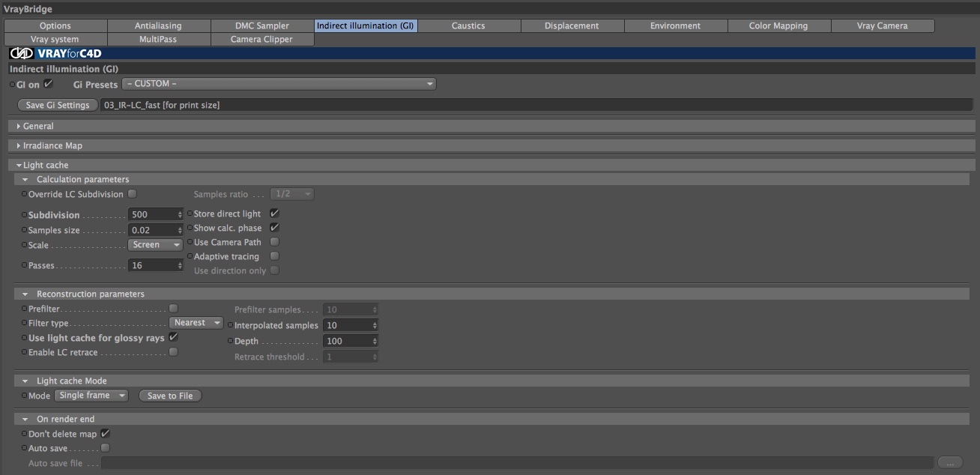980x475 pixels.
Task: Open the Camera Clipper tab
Action: tap(261, 39)
